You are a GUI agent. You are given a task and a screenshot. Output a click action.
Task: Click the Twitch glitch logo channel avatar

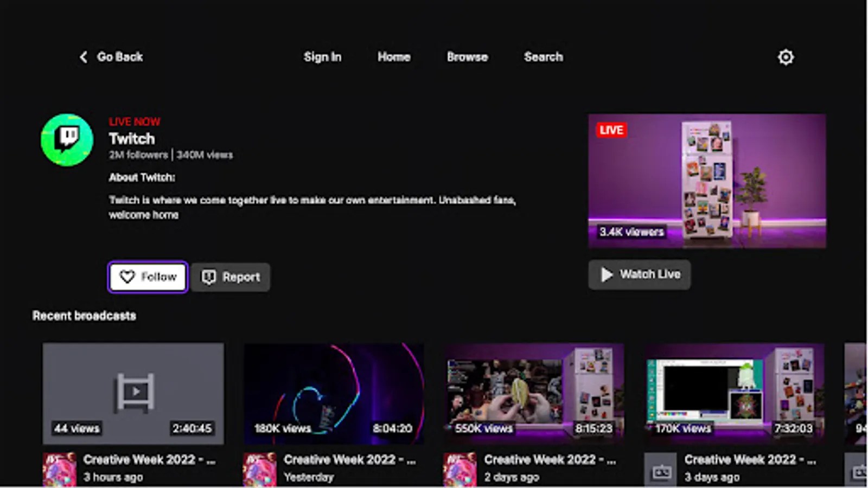pyautogui.click(x=66, y=139)
